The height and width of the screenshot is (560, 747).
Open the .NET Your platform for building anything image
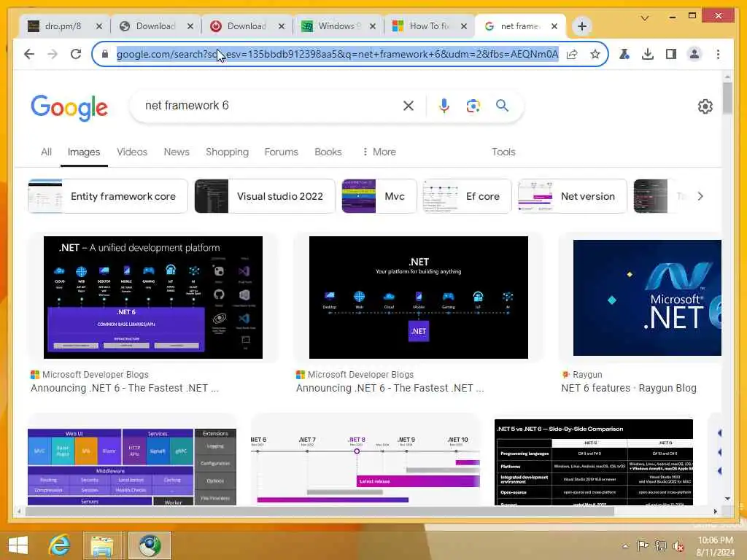coord(418,297)
